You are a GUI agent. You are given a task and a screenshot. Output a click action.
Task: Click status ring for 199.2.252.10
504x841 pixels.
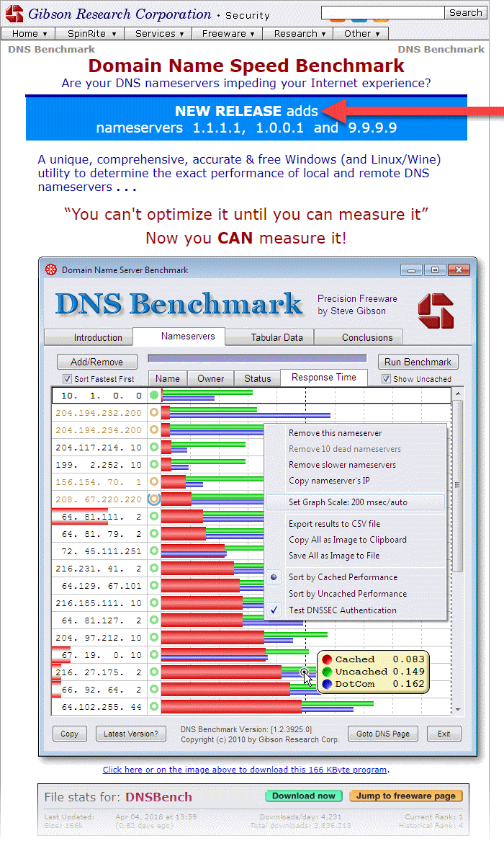[x=154, y=464]
